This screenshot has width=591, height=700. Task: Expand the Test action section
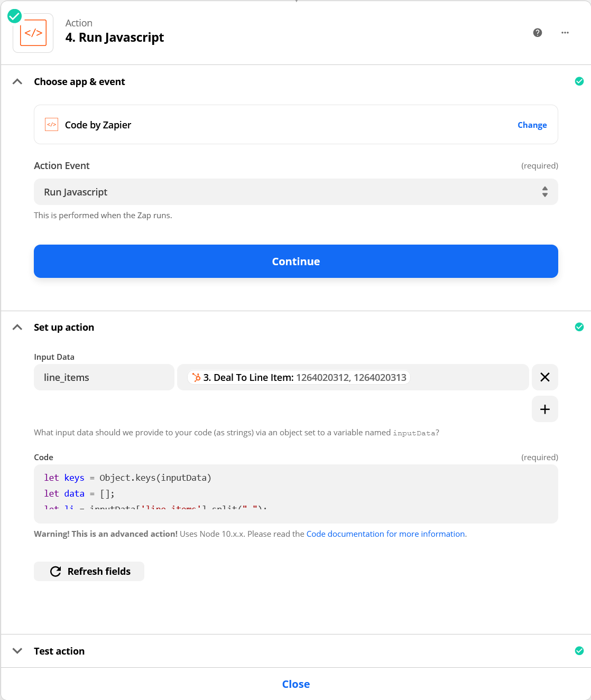point(17,651)
